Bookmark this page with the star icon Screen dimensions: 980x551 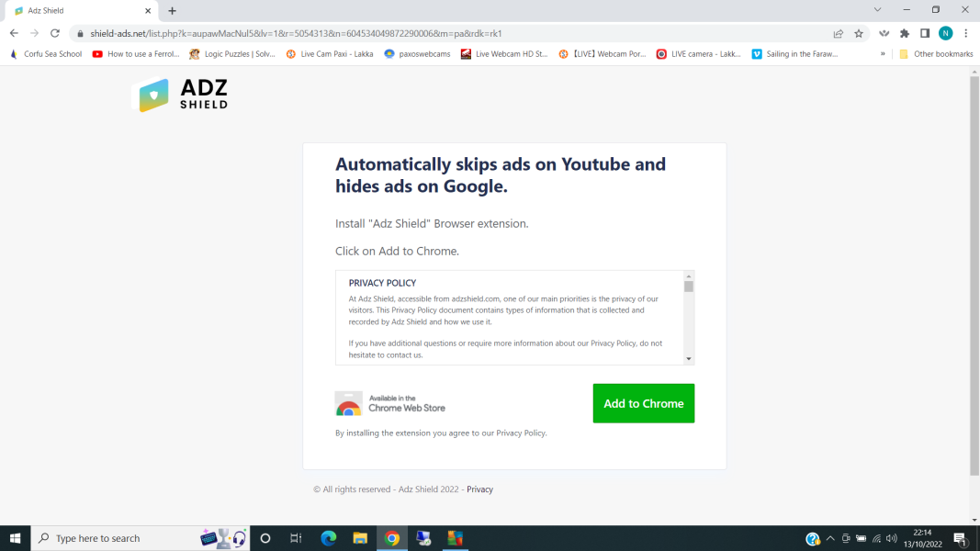[x=858, y=32]
